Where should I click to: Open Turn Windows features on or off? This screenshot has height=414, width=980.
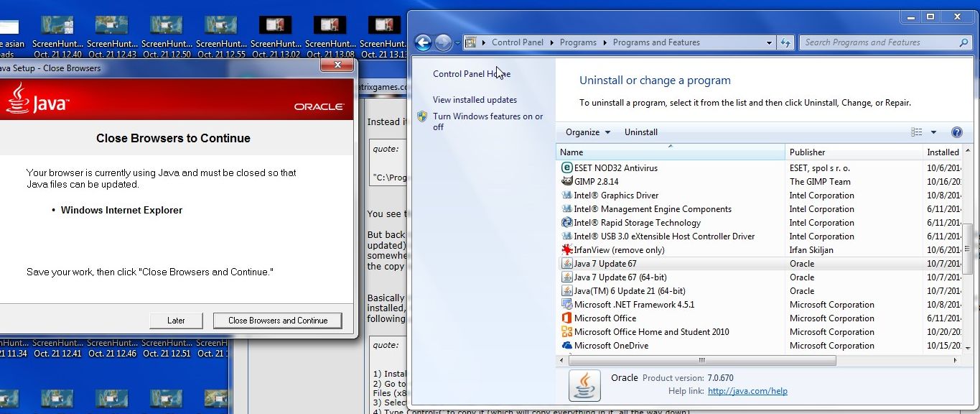coord(487,121)
